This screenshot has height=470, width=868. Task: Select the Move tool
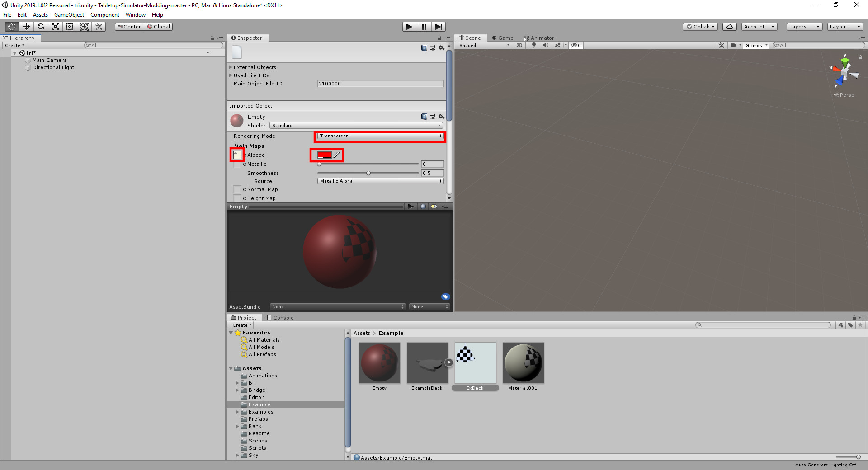pyautogui.click(x=26, y=27)
